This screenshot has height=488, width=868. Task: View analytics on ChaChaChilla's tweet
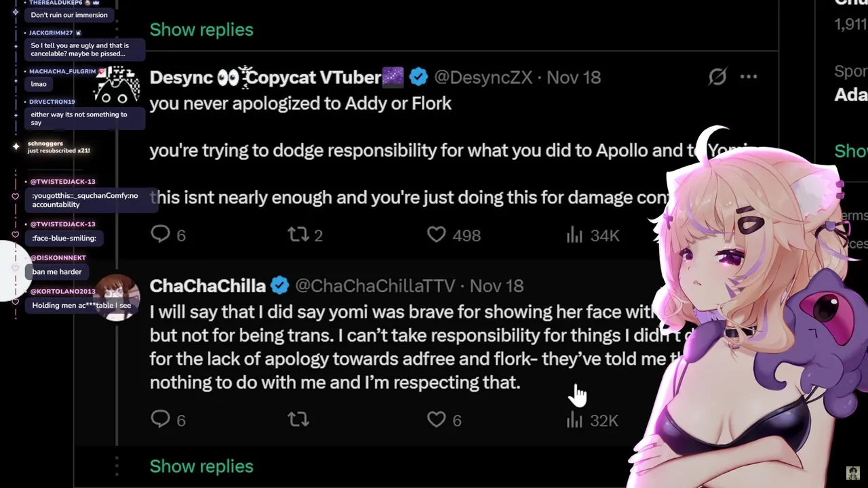coord(574,420)
